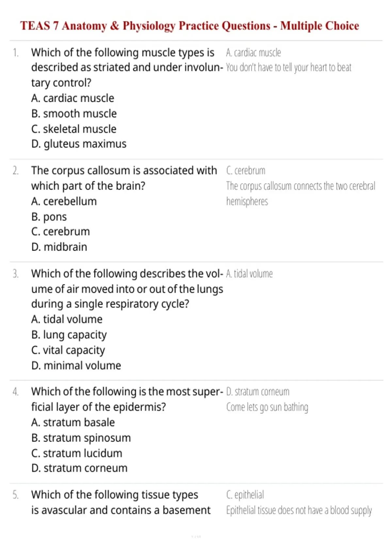Select option A. cerebellum

tap(64, 201)
